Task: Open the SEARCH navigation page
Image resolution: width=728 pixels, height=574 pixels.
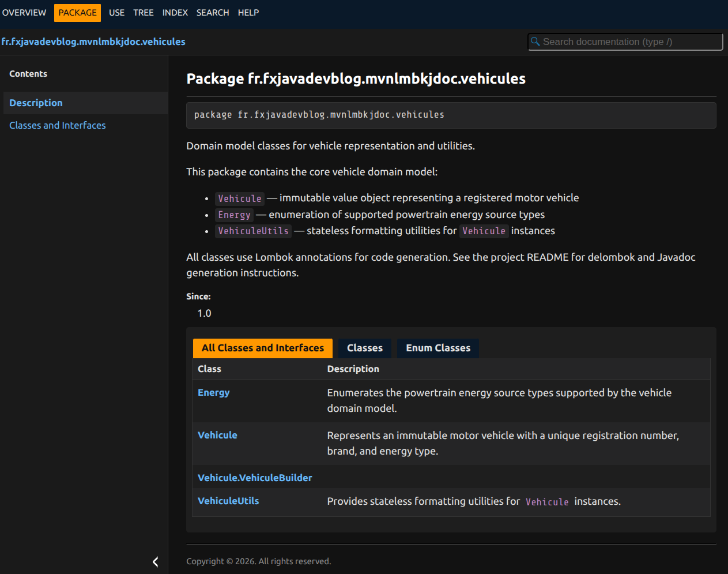Action: tap(213, 13)
